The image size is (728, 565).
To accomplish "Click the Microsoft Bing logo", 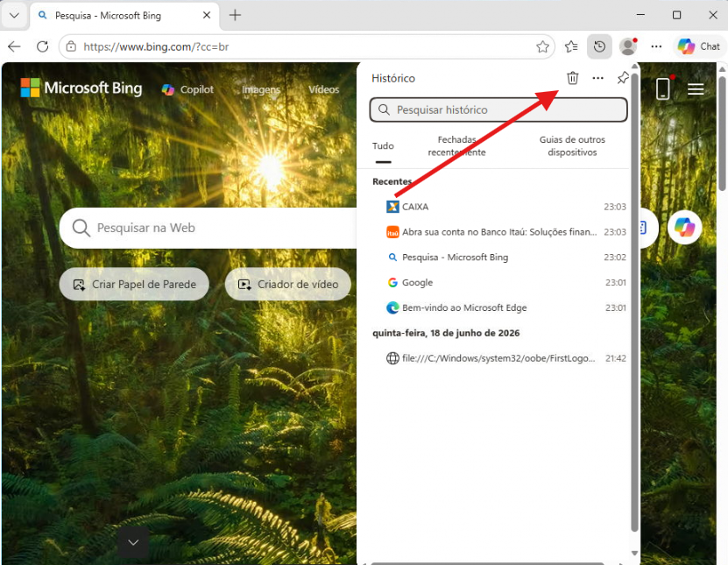I will pos(81,88).
